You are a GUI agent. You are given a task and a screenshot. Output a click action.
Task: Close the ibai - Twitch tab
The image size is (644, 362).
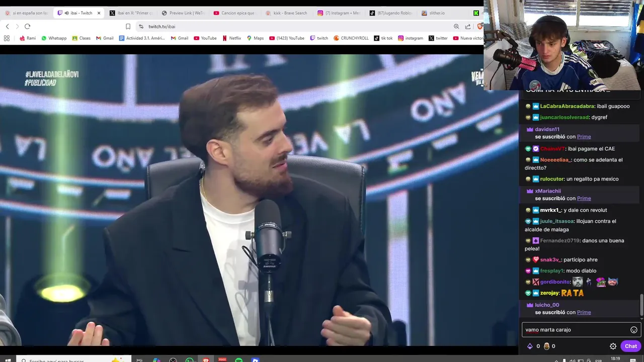point(99,13)
